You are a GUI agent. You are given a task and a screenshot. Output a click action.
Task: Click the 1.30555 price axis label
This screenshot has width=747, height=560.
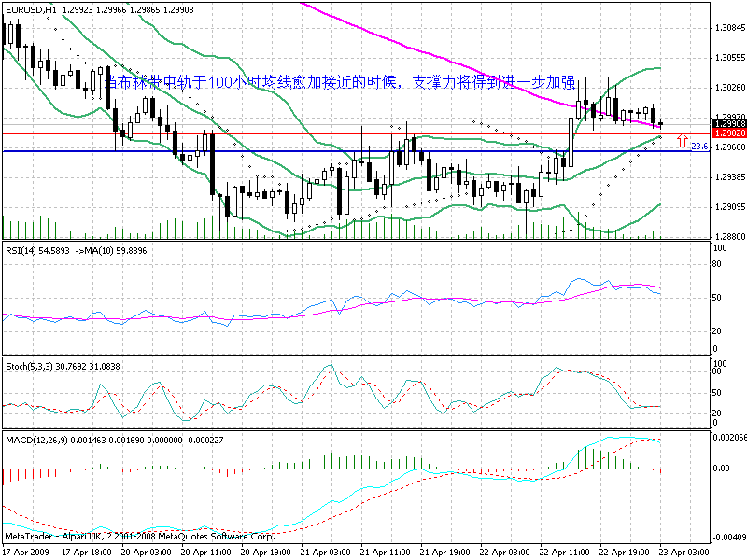[x=730, y=58]
